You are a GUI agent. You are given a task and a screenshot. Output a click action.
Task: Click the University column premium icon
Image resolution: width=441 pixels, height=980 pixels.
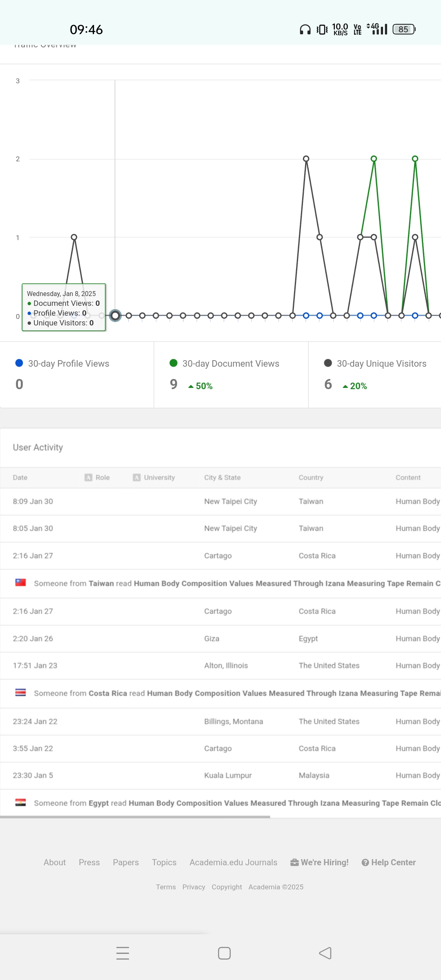[x=137, y=477]
